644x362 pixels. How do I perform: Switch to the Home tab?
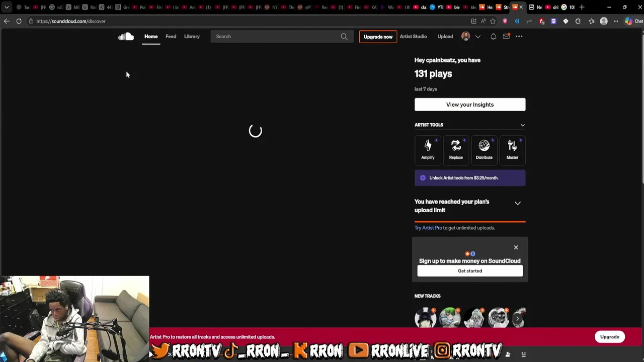151,36
